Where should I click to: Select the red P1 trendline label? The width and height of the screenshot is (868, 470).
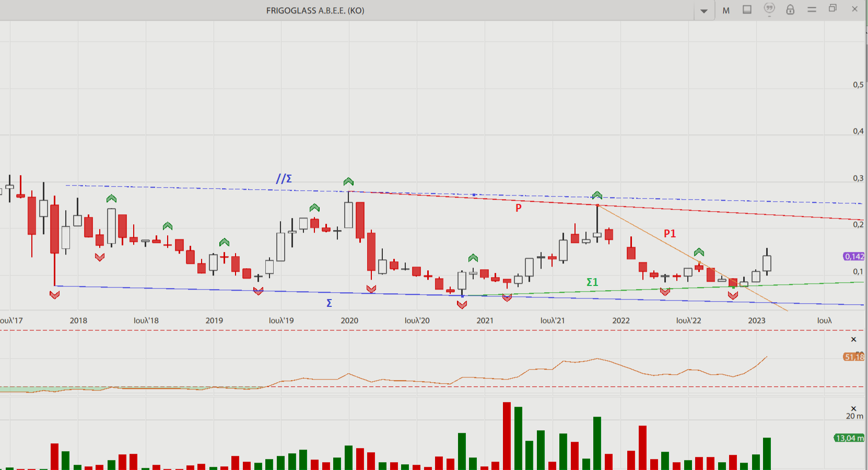(670, 234)
